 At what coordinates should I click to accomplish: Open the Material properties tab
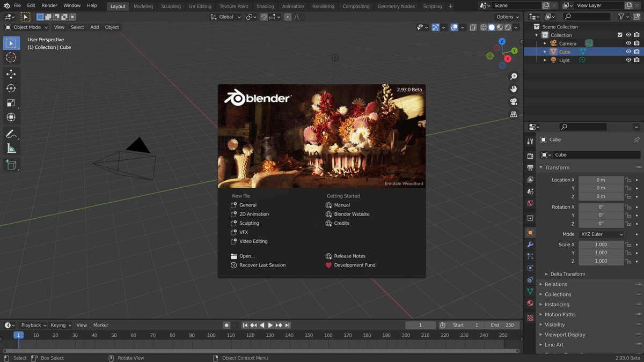530,303
